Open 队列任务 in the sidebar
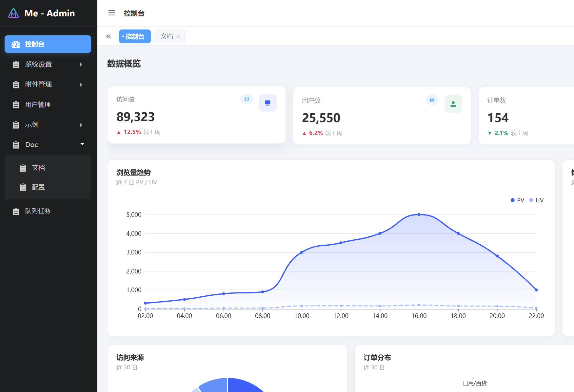Screen dimensions: 574x392 [x=48, y=211]
